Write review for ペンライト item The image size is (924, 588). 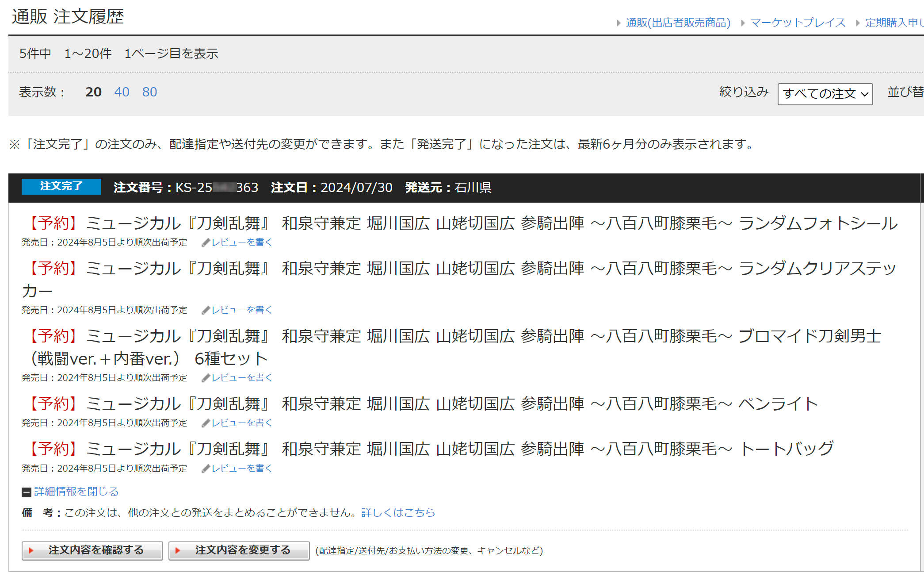pyautogui.click(x=241, y=423)
